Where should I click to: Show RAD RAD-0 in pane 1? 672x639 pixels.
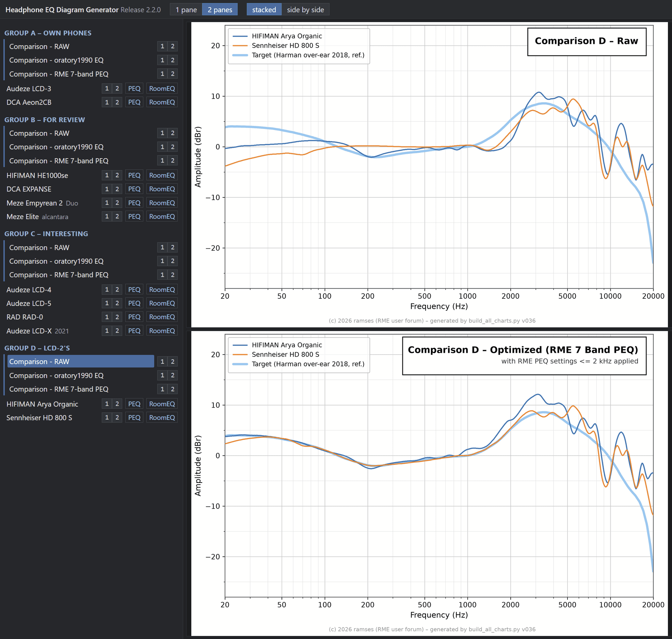pos(107,317)
